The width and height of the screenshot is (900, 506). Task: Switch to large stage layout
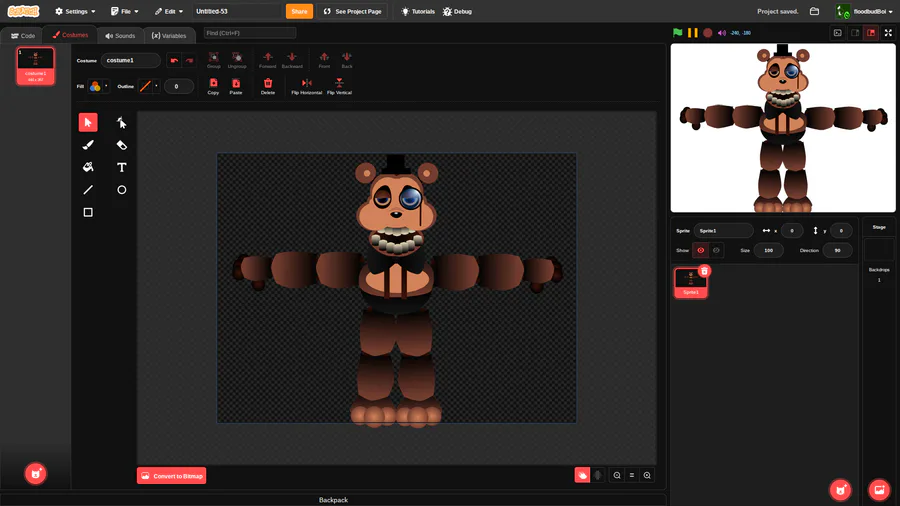tap(871, 33)
